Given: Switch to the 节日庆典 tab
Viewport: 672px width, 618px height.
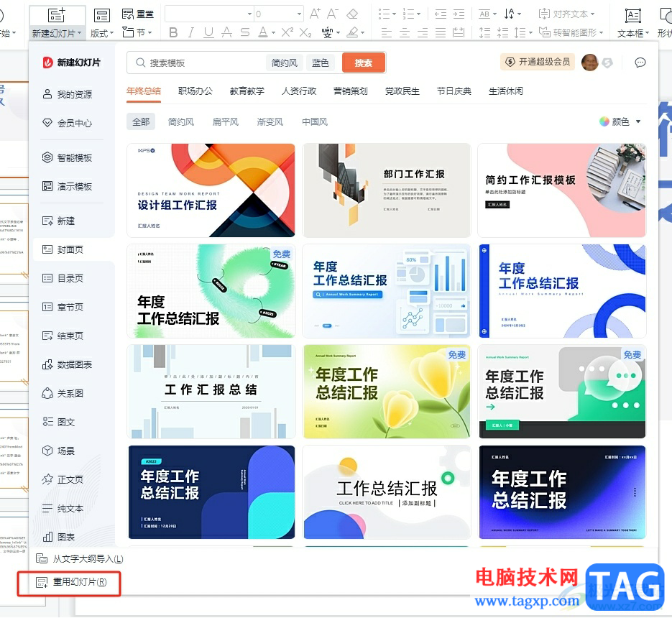Looking at the screenshot, I should pyautogui.click(x=454, y=91).
